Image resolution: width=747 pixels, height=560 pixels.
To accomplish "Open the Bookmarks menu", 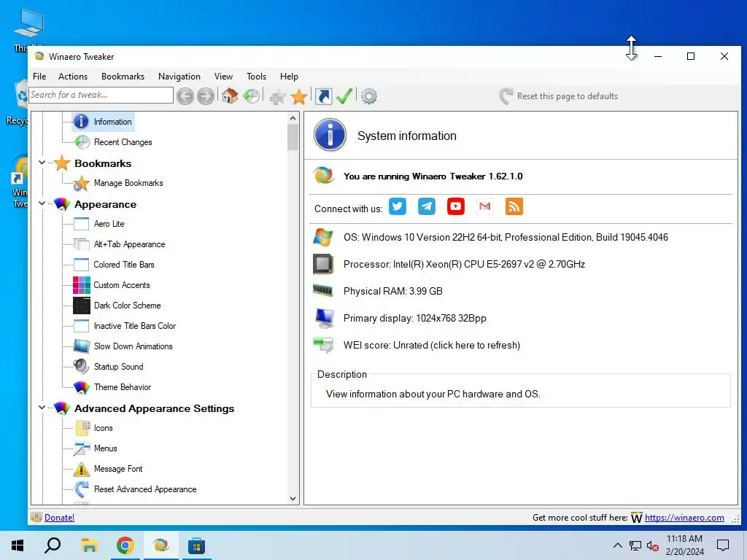I will 123,77.
